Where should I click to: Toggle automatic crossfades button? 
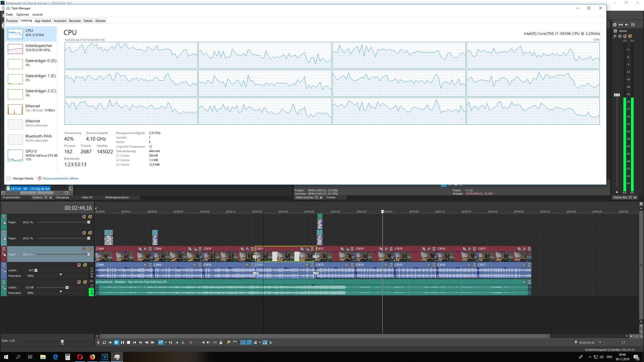(249, 342)
